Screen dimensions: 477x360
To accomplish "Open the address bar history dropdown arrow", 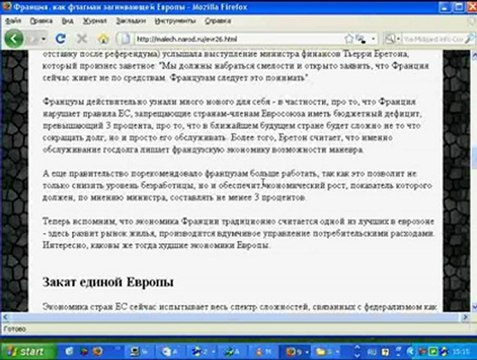I will [x=373, y=39].
